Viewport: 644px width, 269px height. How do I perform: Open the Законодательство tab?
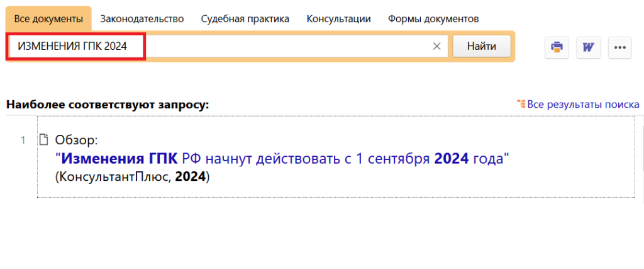pyautogui.click(x=142, y=19)
